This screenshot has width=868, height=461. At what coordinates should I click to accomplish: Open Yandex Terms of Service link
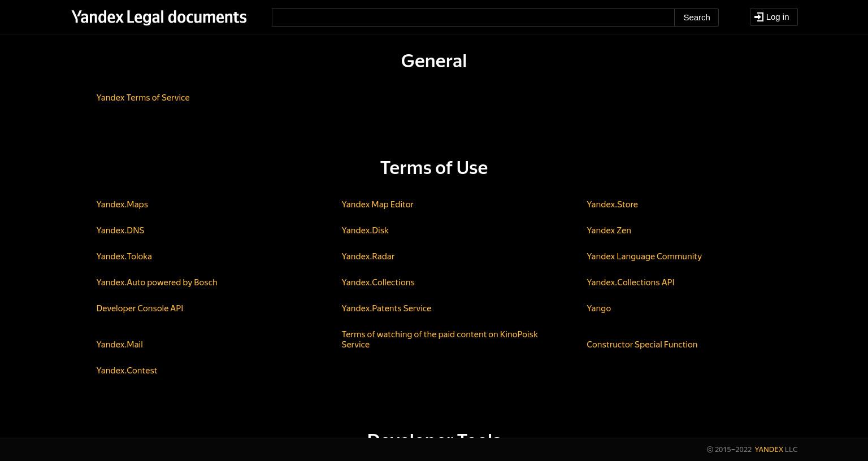point(143,98)
